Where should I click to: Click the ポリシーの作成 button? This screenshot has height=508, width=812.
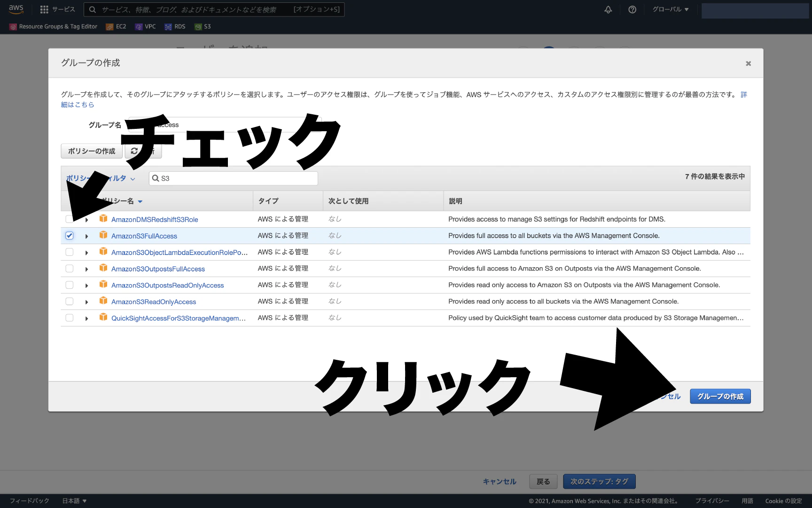click(92, 151)
